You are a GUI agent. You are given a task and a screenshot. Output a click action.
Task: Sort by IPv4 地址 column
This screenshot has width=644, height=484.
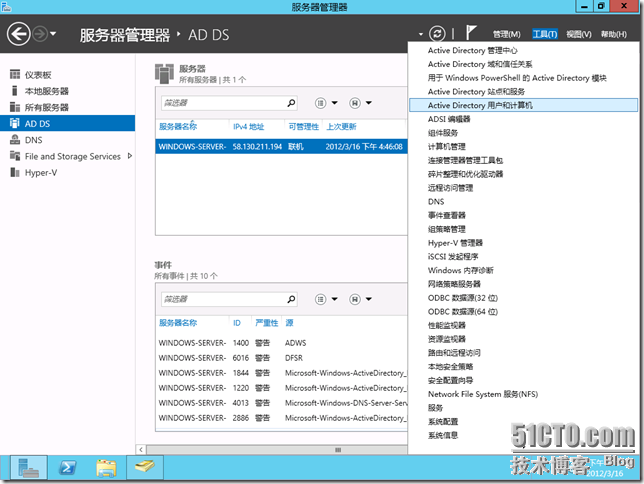coord(248,127)
